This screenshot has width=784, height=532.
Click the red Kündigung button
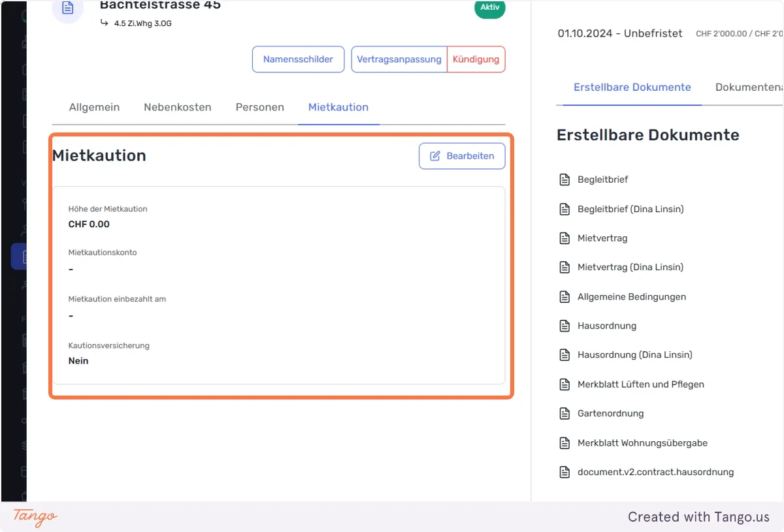click(476, 59)
